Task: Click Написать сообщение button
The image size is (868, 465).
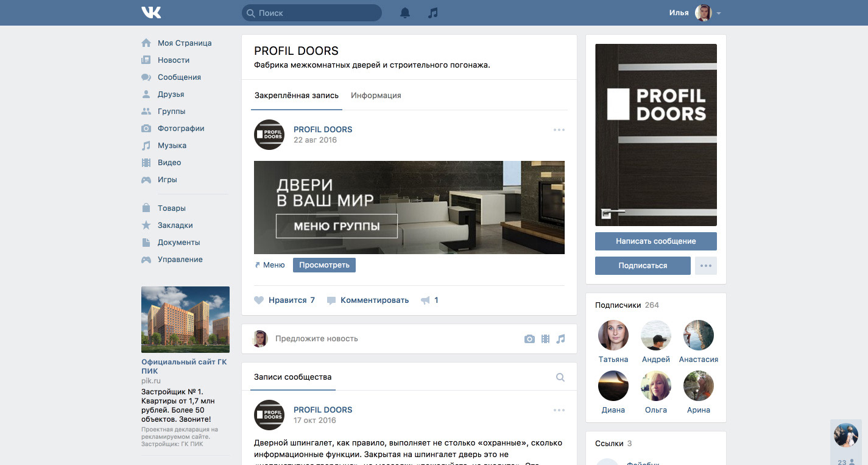Action: pos(656,241)
